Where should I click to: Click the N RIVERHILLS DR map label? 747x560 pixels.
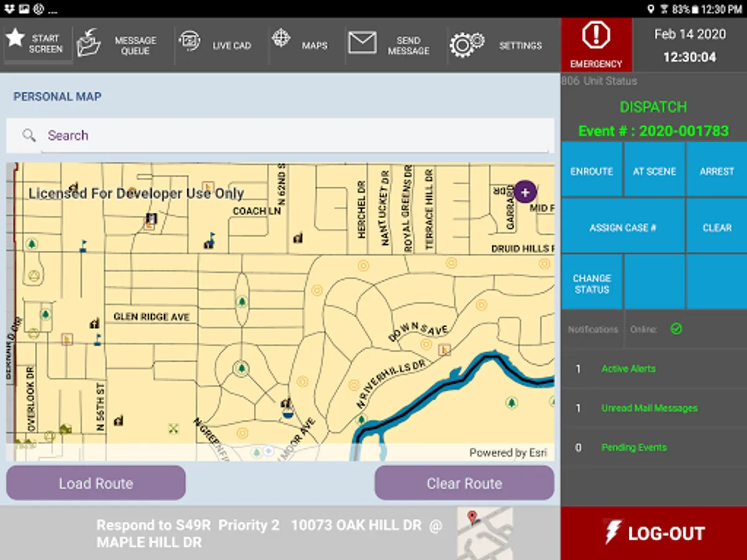coord(391,384)
